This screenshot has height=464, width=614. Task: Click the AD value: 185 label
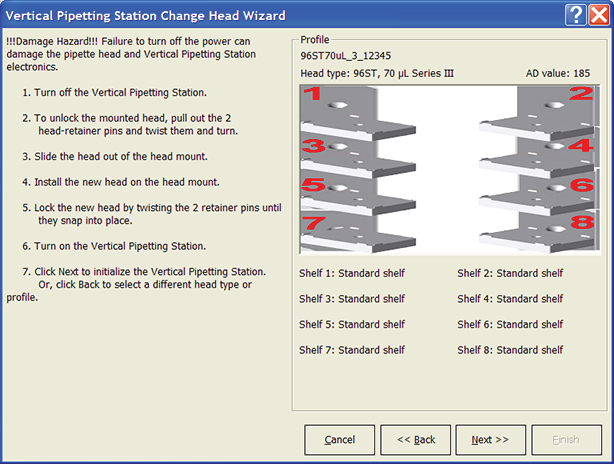pyautogui.click(x=558, y=74)
